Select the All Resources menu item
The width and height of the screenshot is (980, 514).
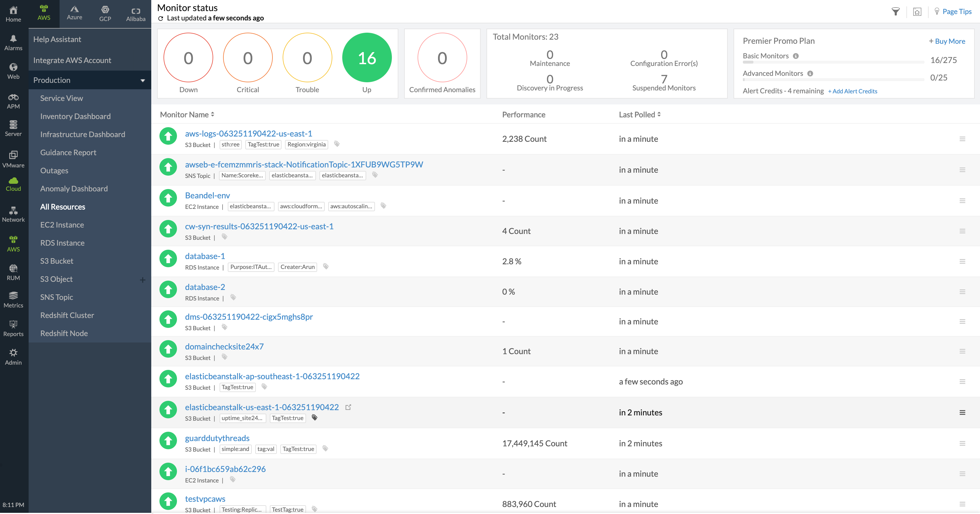point(63,206)
